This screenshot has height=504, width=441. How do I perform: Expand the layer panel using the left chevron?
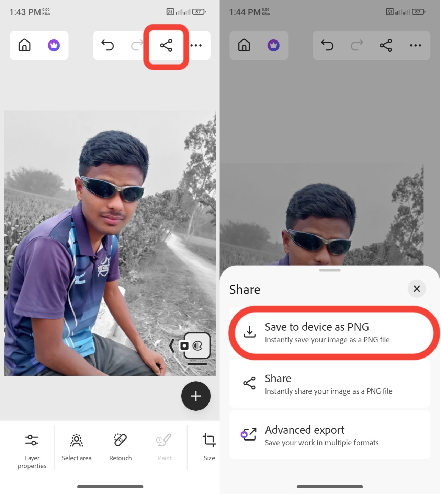[172, 346]
